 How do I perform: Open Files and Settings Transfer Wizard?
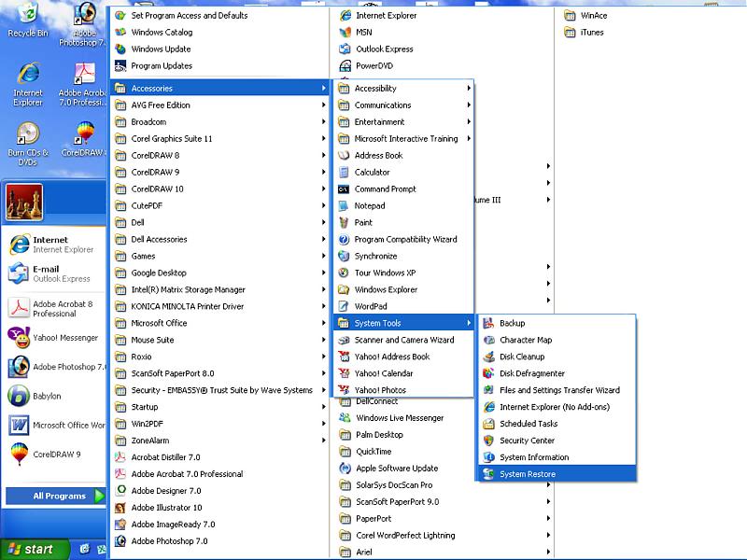pyautogui.click(x=556, y=390)
